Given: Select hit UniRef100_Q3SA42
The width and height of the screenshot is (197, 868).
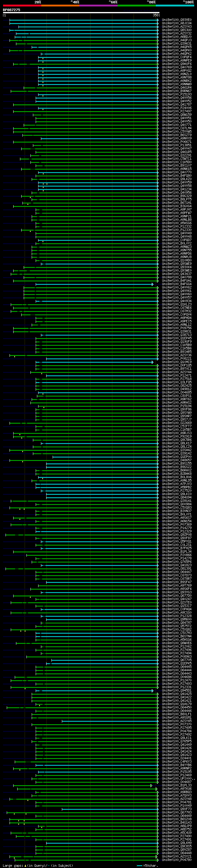Looking at the screenshot, I should (177, 450).
